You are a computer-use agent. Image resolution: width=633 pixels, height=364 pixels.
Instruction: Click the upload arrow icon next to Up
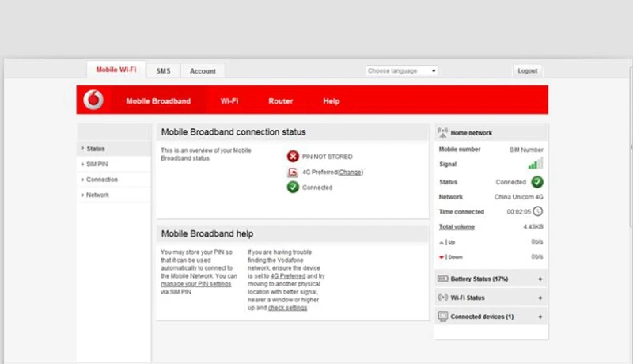pos(442,242)
